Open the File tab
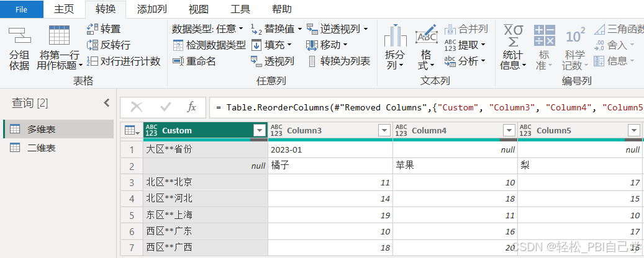This screenshot has height=258, width=644. tap(21, 9)
